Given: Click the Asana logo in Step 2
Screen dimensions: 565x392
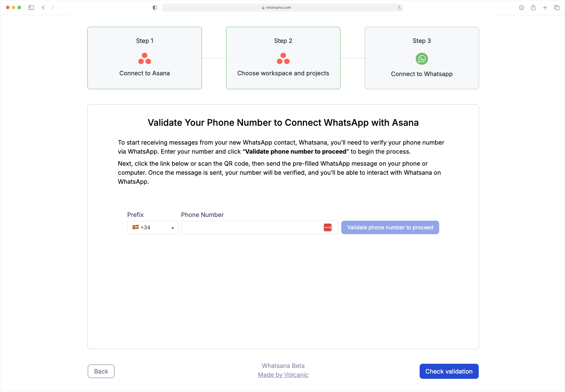Looking at the screenshot, I should 283,58.
